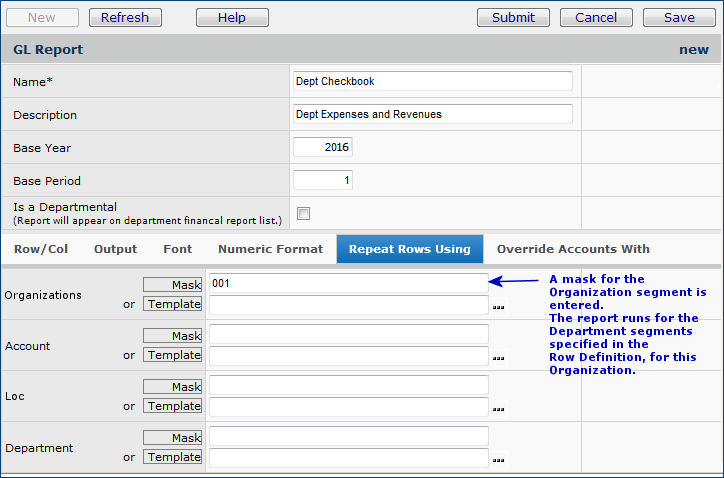Screen dimensions: 724x478
Task: Click the Organizations Mask input field
Action: 348,283
